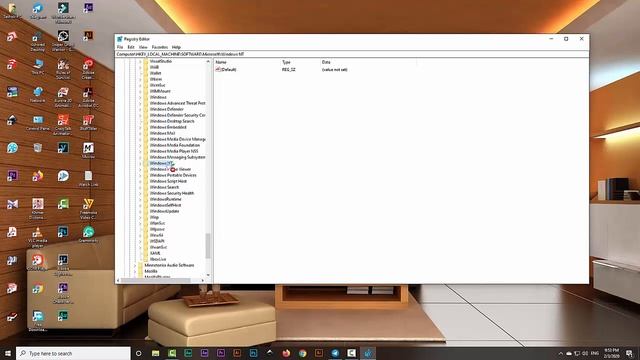This screenshot has width=640, height=360.
Task: Click the registry path address bar
Action: (352, 54)
